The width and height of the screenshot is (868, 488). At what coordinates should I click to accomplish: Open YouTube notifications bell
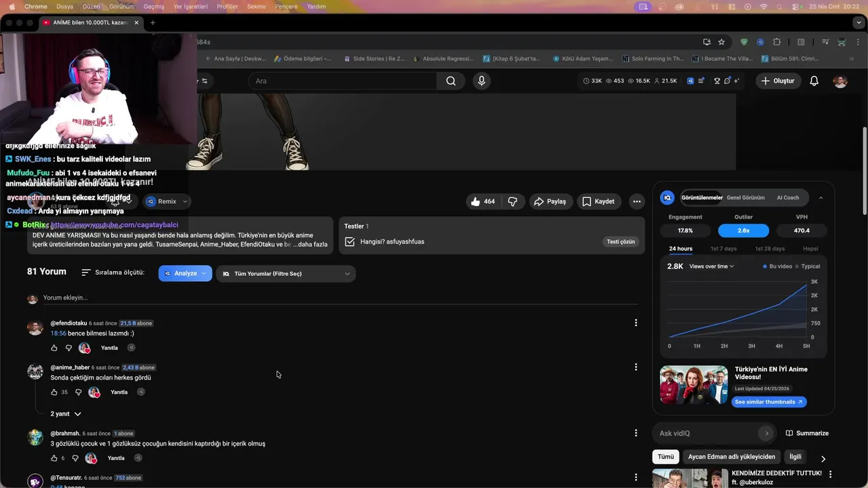click(x=814, y=81)
